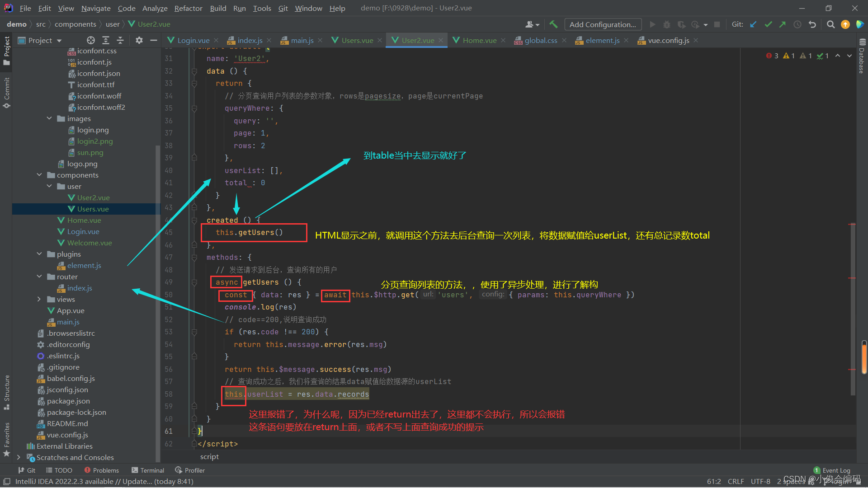Toggle the Structure tool window
This screenshot has width=868, height=488.
6,392
